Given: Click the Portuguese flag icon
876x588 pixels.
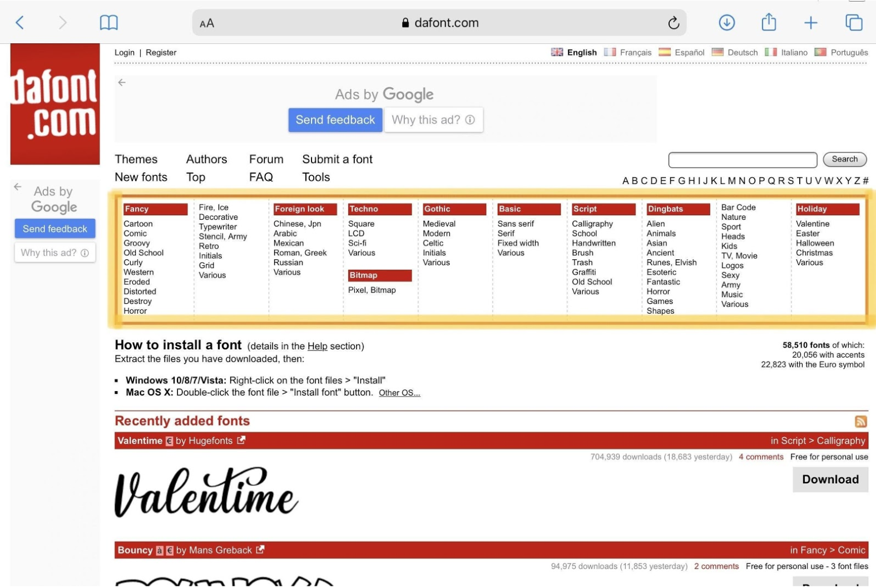Looking at the screenshot, I should (x=820, y=52).
